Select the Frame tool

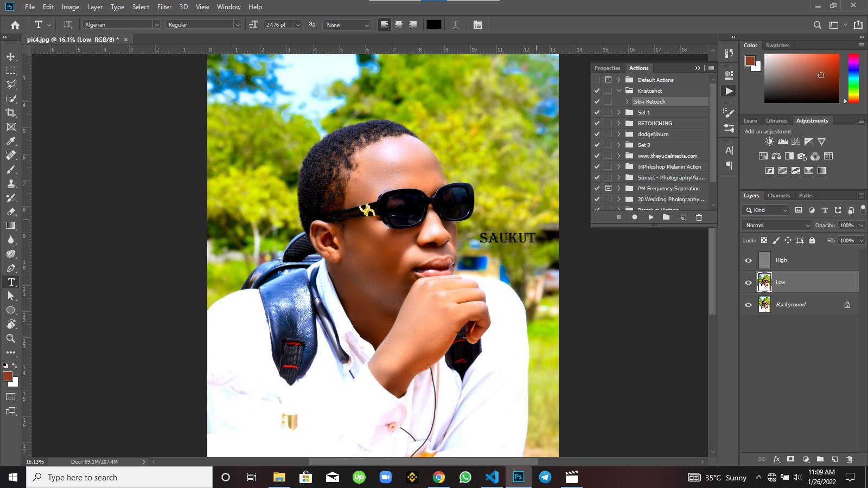click(11, 127)
